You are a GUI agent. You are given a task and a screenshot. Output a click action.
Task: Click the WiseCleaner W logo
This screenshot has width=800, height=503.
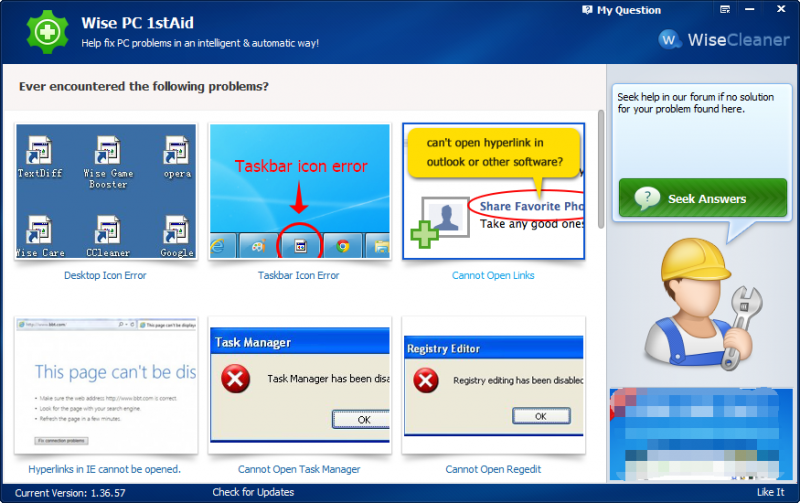[669, 39]
